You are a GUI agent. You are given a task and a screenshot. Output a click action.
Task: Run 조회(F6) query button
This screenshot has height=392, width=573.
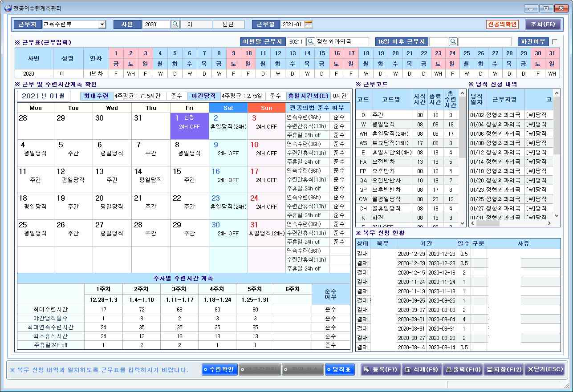[x=543, y=24]
